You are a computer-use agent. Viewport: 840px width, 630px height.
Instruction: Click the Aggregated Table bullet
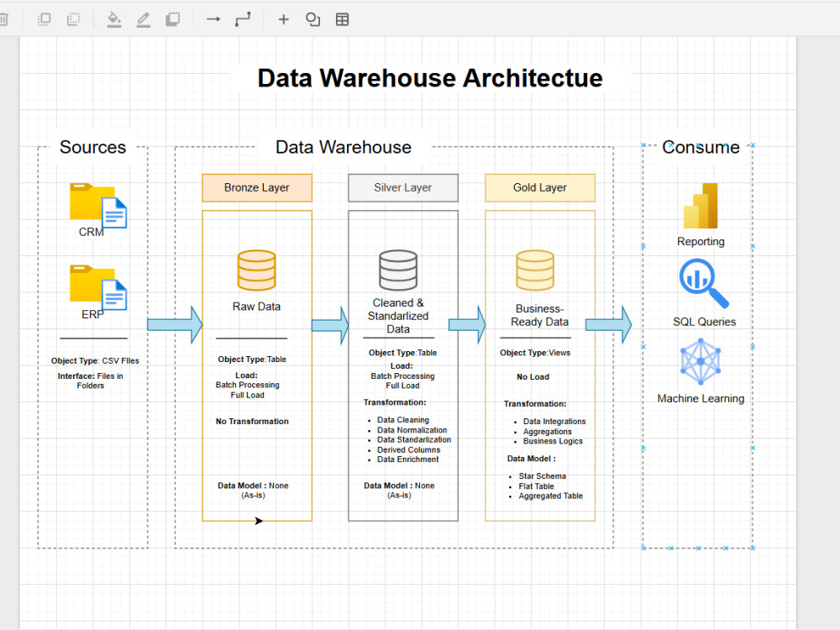551,496
